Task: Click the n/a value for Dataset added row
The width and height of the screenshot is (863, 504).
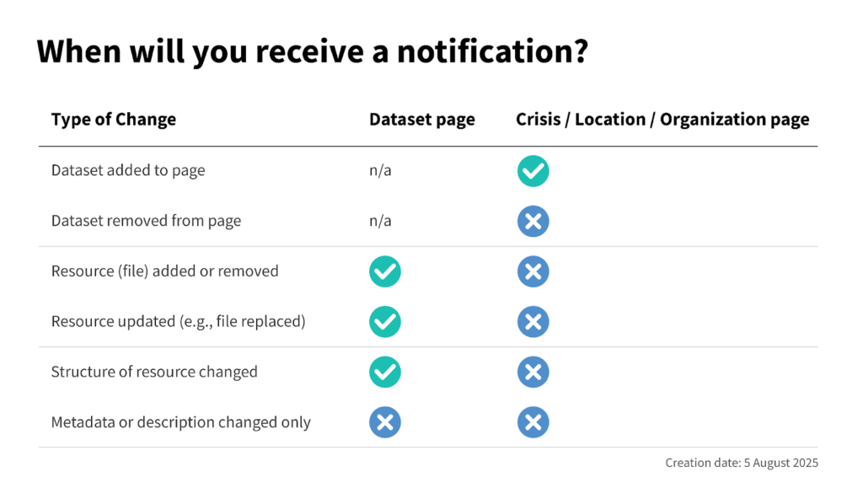Action: (380, 171)
